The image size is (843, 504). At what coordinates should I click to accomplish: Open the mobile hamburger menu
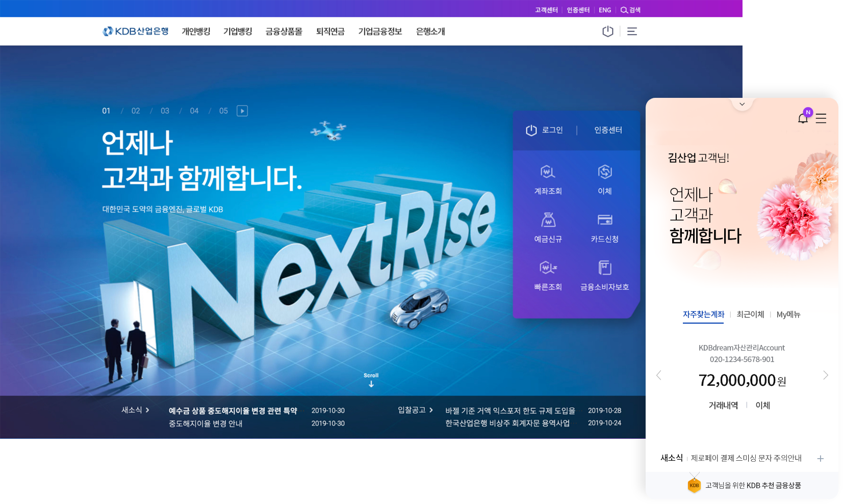click(821, 118)
